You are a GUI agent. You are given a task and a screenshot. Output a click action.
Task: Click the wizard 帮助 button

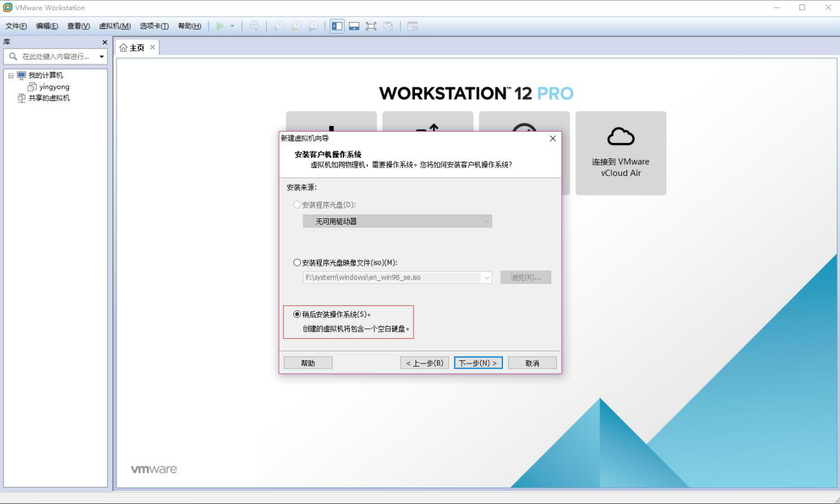click(x=308, y=363)
